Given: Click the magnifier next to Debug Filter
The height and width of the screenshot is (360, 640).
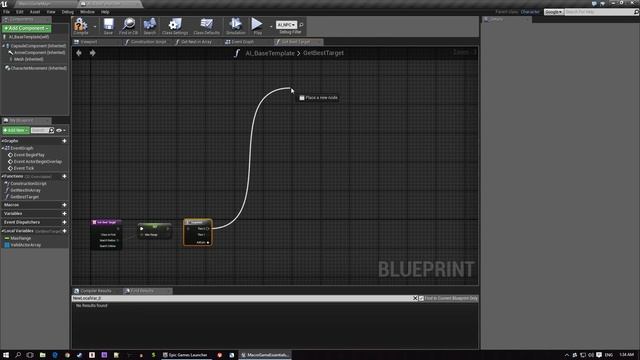Looking at the screenshot, I should click(x=301, y=25).
